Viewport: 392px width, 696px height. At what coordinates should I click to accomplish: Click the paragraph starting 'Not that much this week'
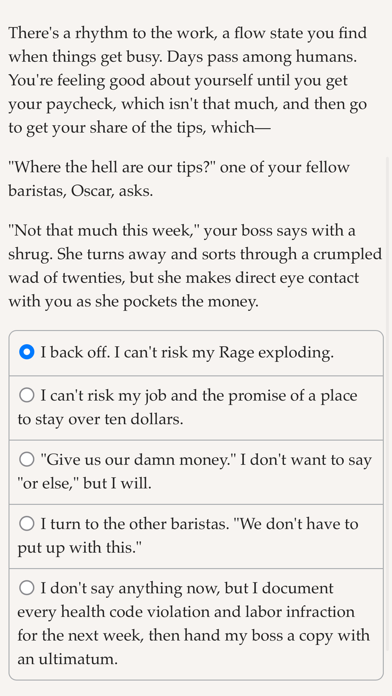pos(195,266)
